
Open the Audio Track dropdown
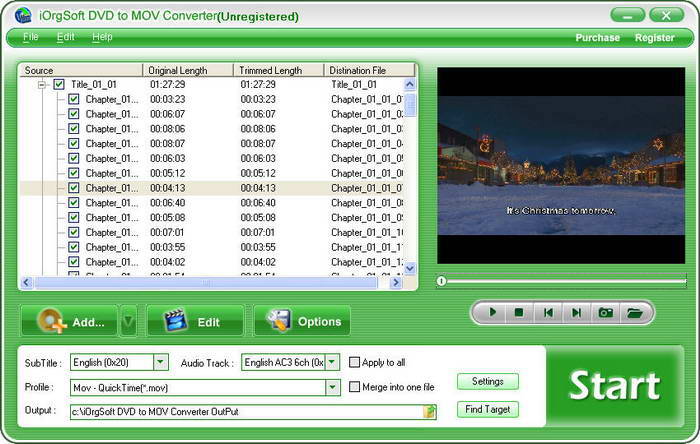coord(332,362)
